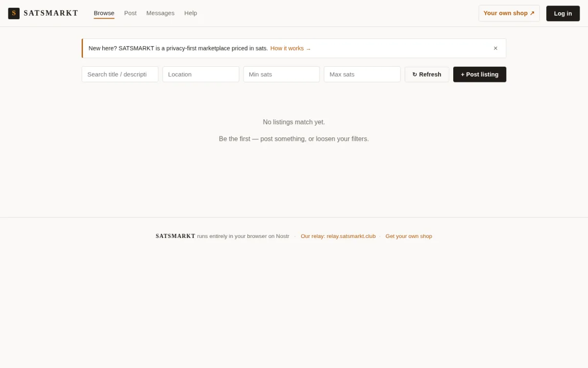Viewport: 588px width, 368px height.
Task: Go to the Post tab
Action: tap(130, 13)
